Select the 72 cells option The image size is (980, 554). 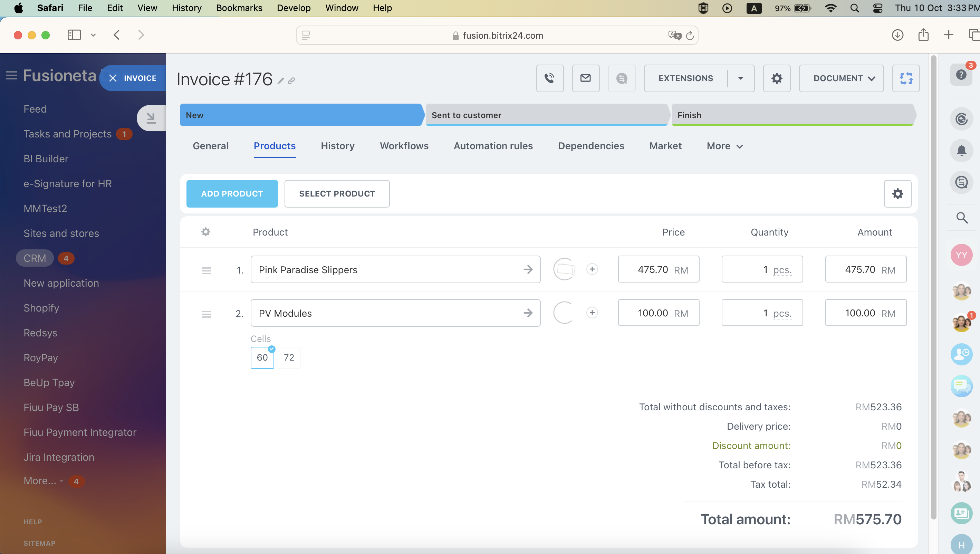pos(289,358)
